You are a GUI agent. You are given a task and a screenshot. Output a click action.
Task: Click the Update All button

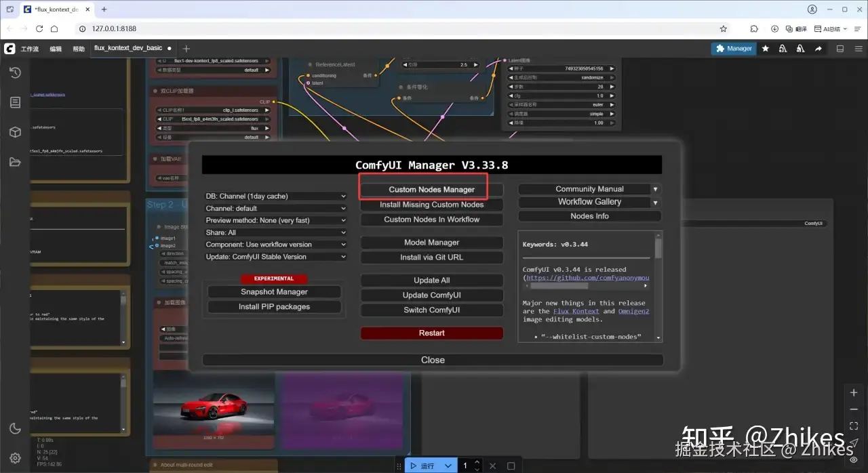tap(432, 281)
